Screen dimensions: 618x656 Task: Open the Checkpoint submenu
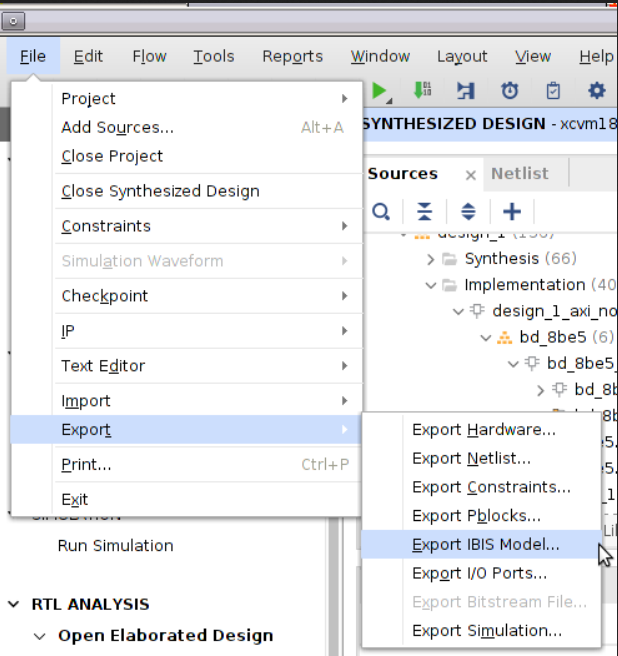104,296
